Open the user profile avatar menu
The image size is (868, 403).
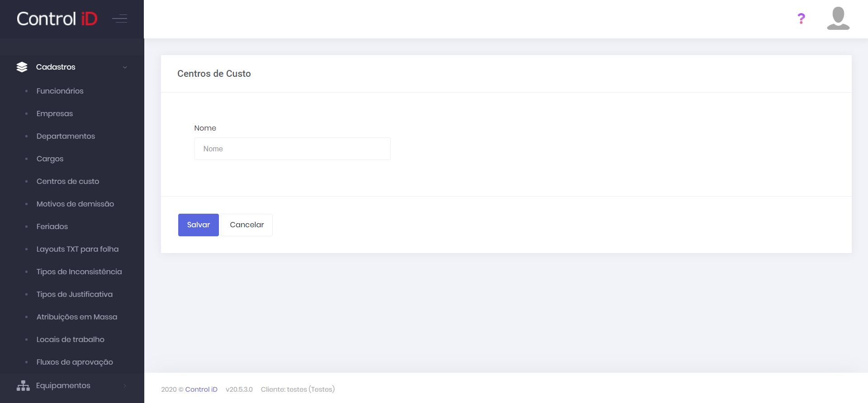[x=838, y=19]
